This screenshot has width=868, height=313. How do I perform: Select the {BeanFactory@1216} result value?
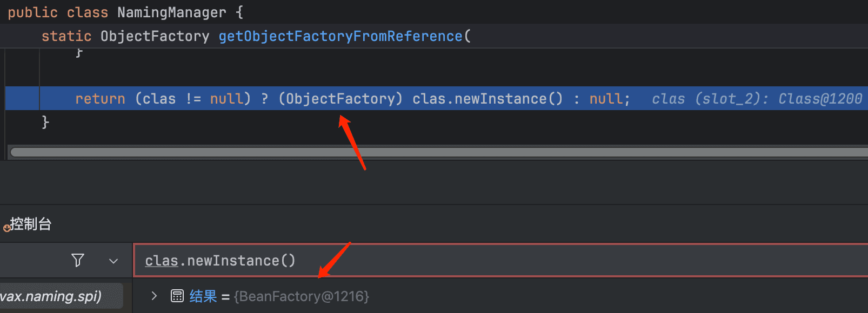[x=302, y=296]
